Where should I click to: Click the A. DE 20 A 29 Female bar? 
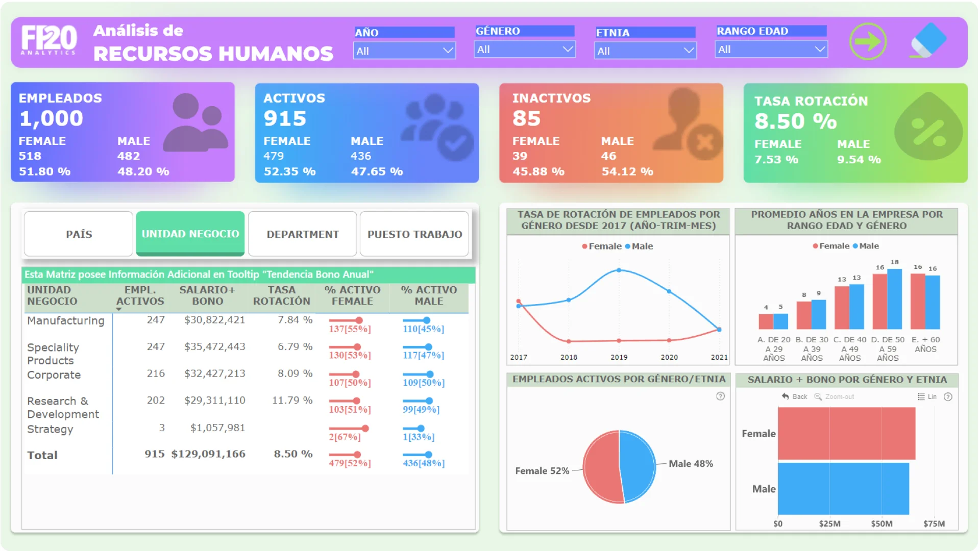(766, 321)
